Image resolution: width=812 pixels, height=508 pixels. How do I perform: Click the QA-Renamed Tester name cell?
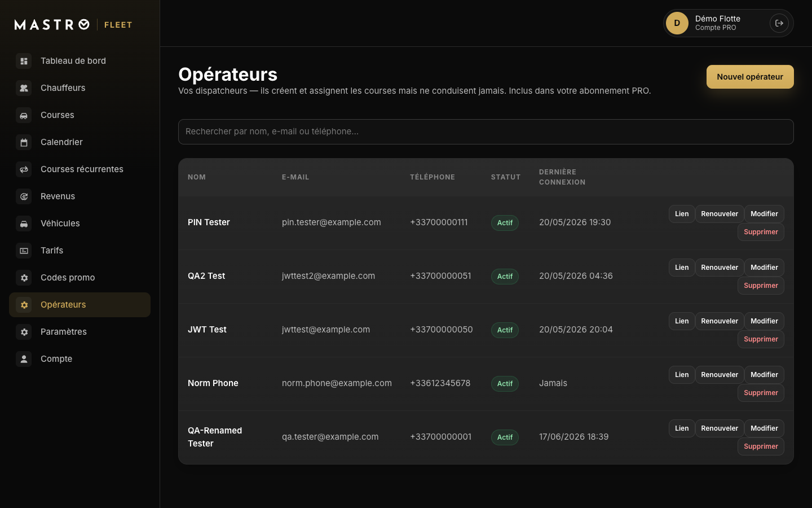pyautogui.click(x=215, y=437)
